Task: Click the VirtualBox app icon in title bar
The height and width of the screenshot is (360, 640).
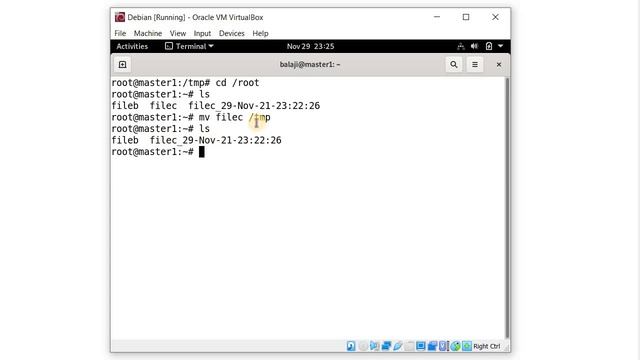Action: [x=120, y=17]
